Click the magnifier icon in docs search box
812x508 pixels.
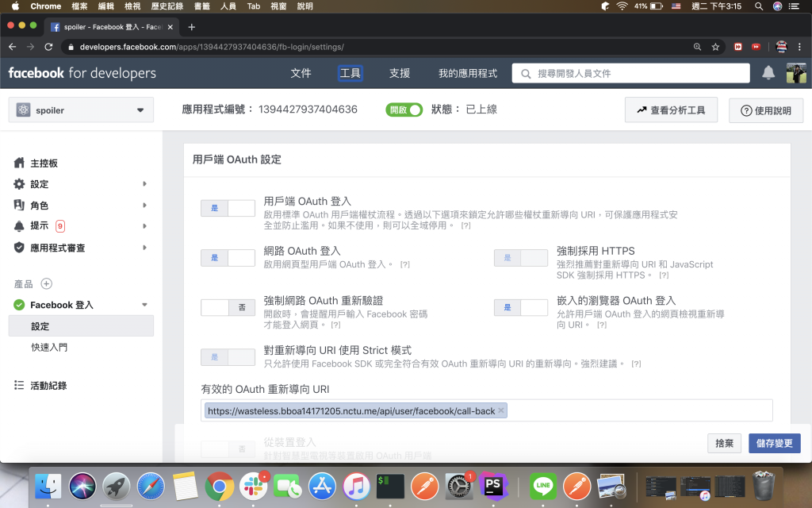pyautogui.click(x=526, y=74)
